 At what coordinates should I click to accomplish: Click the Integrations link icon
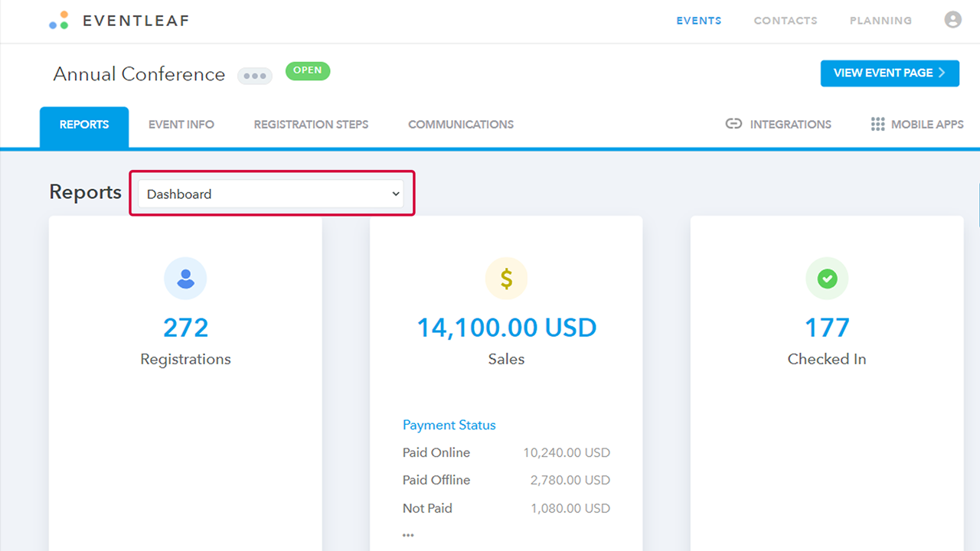(x=733, y=124)
